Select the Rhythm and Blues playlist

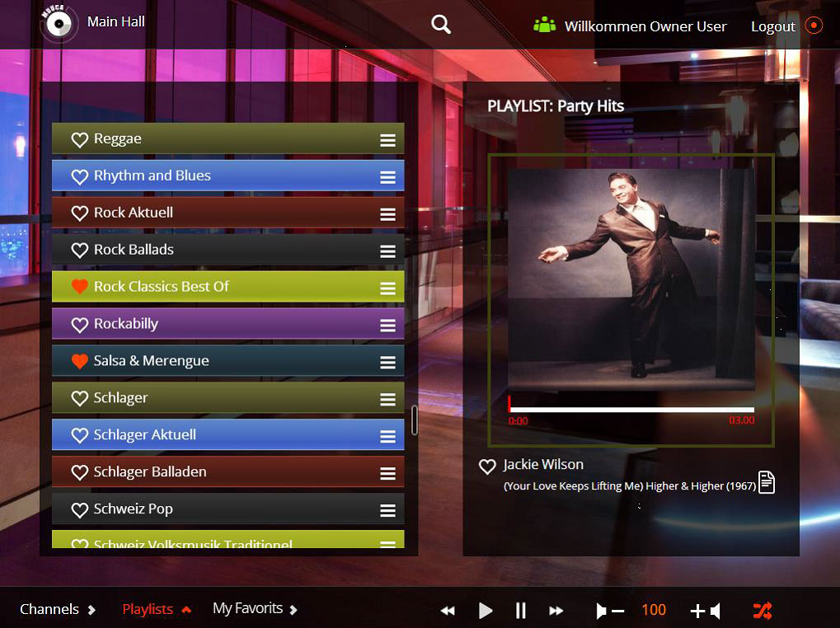pyautogui.click(x=228, y=176)
